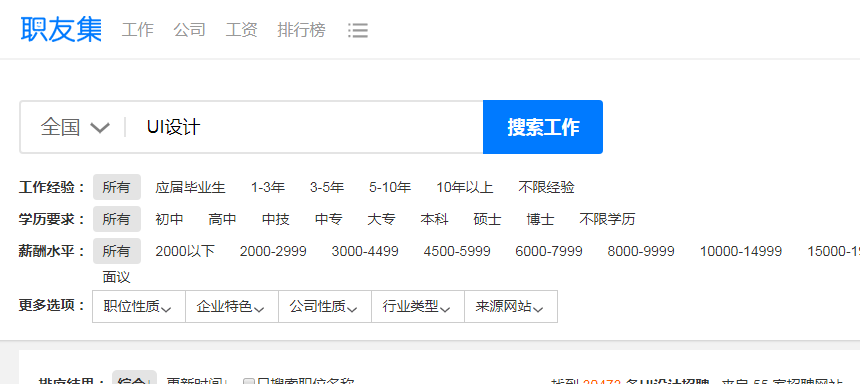This screenshot has width=860, height=384.
Task: Select 本科 education filter
Action: (x=434, y=219)
